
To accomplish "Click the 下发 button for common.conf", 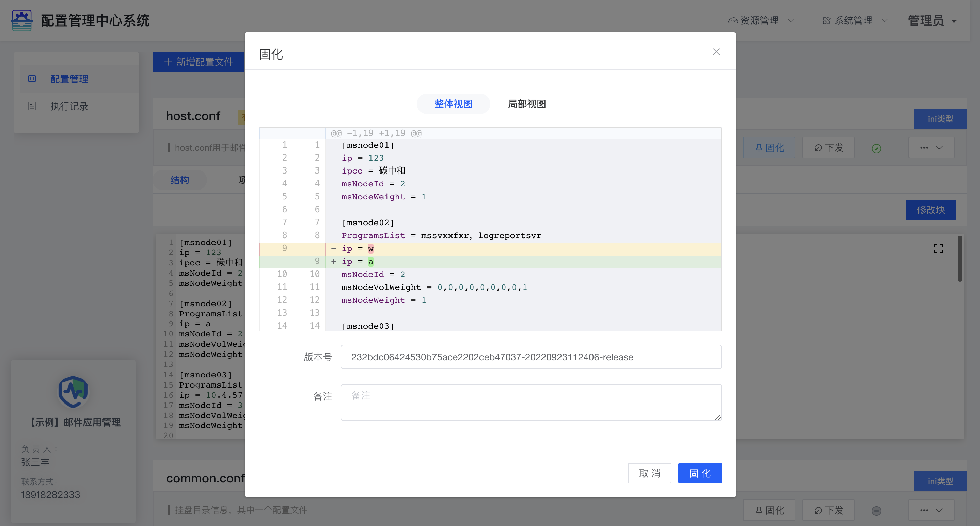I will click(x=828, y=510).
